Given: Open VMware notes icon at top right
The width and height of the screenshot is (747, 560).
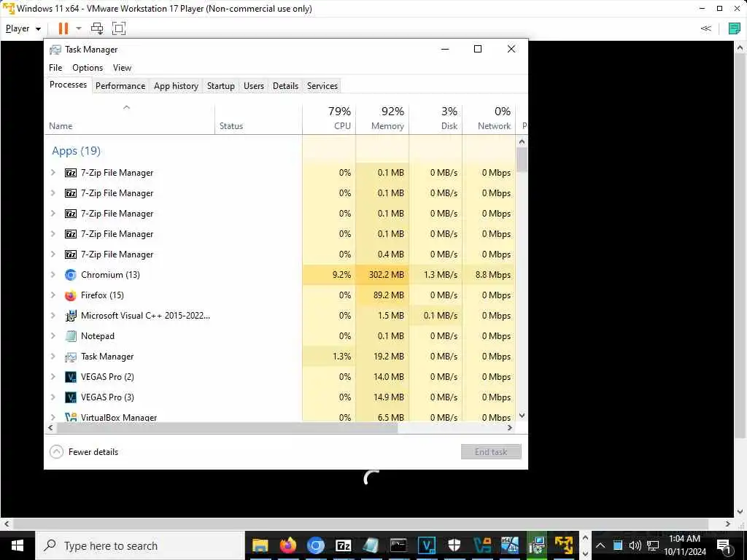Looking at the screenshot, I should coord(734,28).
